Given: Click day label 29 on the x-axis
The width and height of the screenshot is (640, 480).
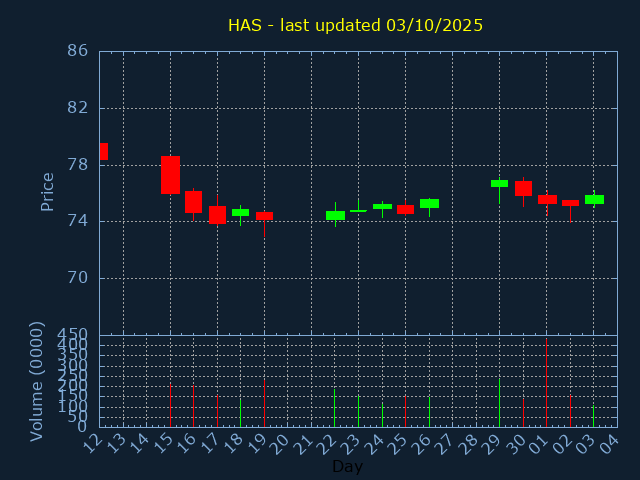Looking at the screenshot, I should pyautogui.click(x=493, y=444).
